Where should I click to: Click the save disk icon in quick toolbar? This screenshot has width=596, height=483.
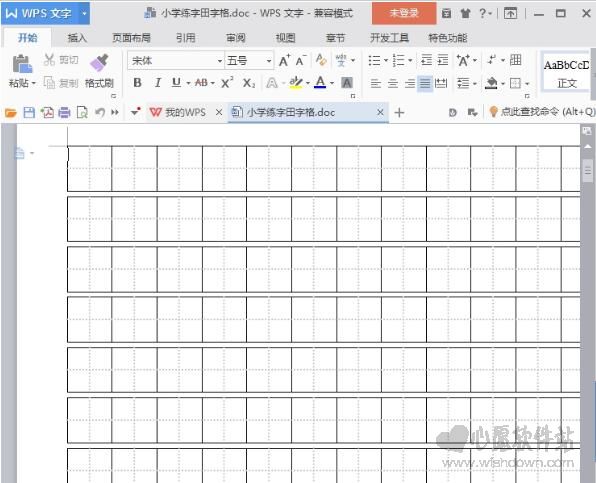[x=29, y=112]
